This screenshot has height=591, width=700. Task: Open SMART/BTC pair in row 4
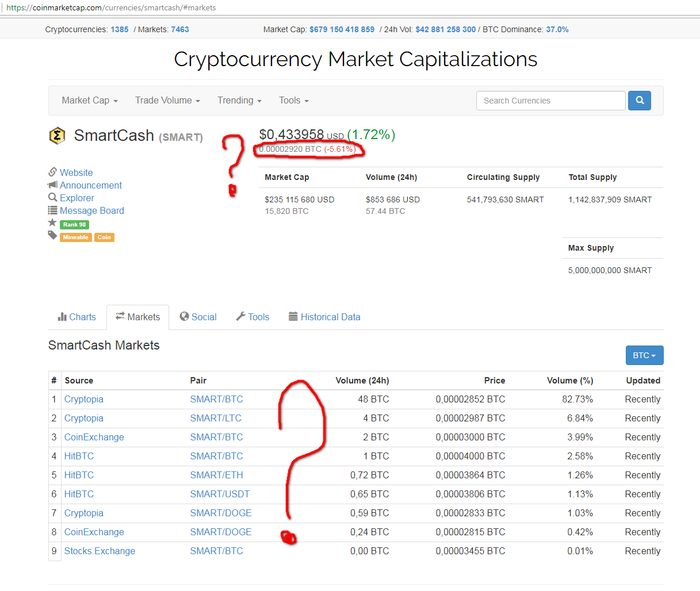coord(217,456)
